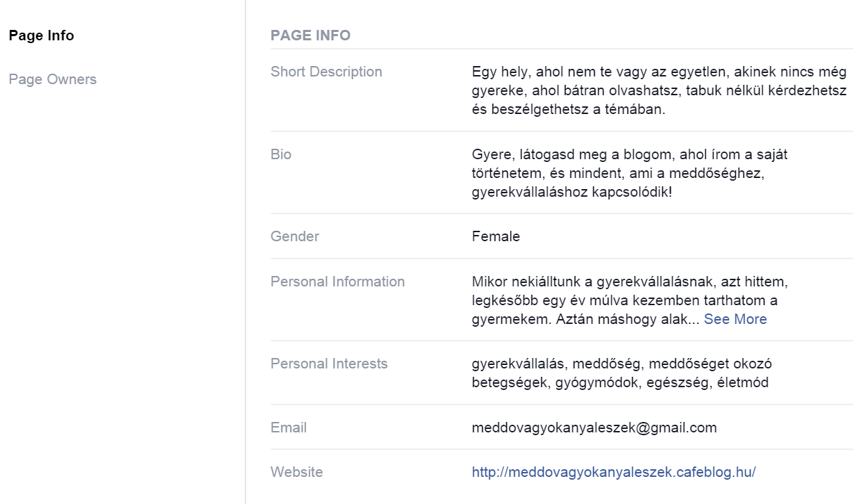Open the Page Info sidebar tab
This screenshot has height=504, width=868.
pyautogui.click(x=41, y=35)
